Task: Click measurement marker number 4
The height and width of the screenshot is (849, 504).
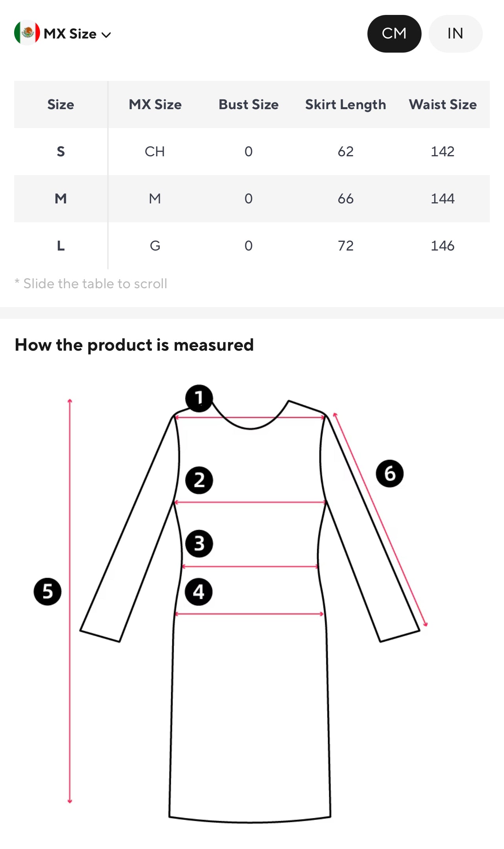Action: click(x=199, y=592)
